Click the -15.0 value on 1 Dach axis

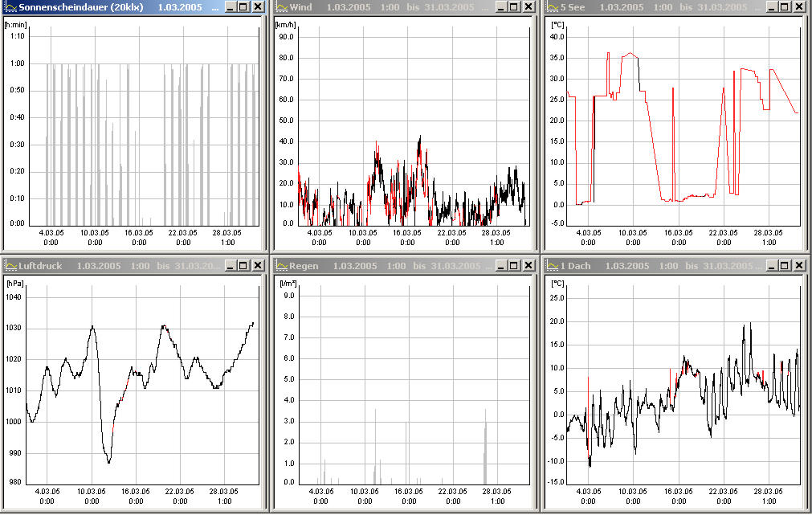(x=557, y=482)
